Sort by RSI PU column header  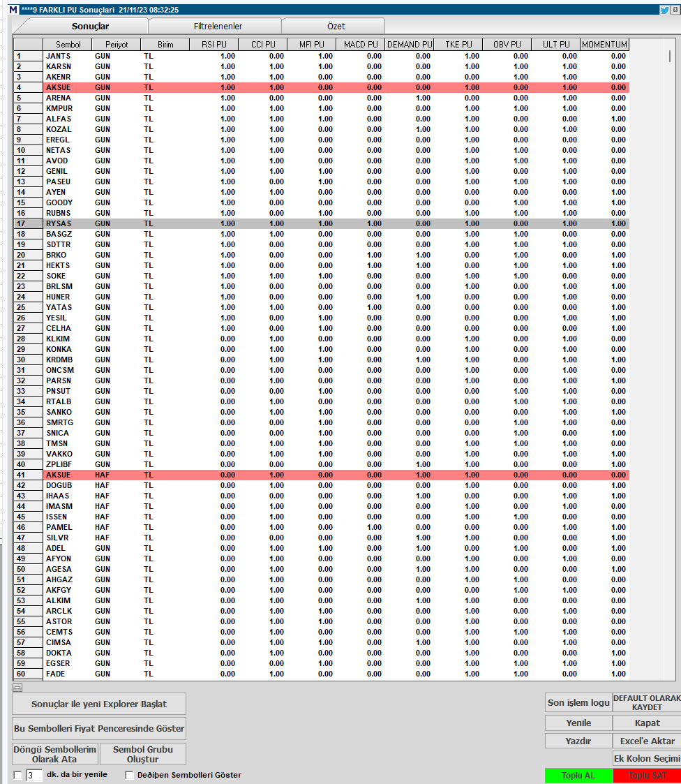pyautogui.click(x=214, y=45)
